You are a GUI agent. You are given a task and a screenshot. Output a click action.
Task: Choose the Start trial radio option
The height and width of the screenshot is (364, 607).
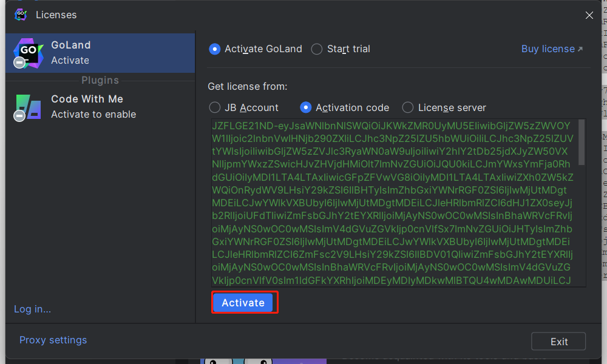click(x=341, y=49)
